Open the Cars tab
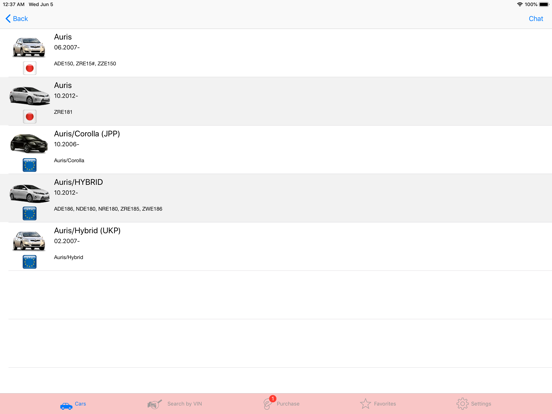Image resolution: width=552 pixels, height=414 pixels. click(73, 404)
